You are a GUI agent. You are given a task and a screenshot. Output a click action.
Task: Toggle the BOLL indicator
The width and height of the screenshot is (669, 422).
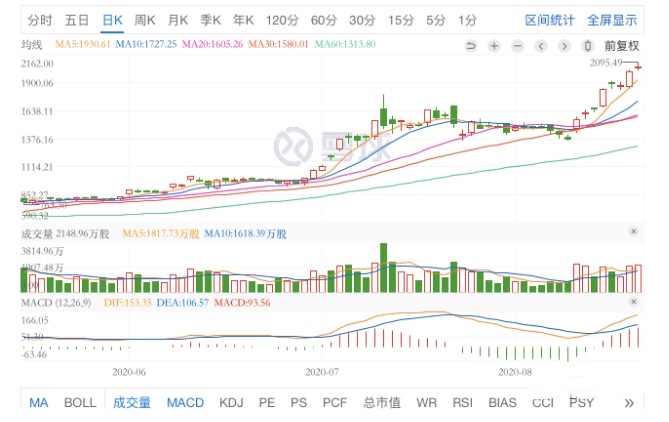(80, 403)
